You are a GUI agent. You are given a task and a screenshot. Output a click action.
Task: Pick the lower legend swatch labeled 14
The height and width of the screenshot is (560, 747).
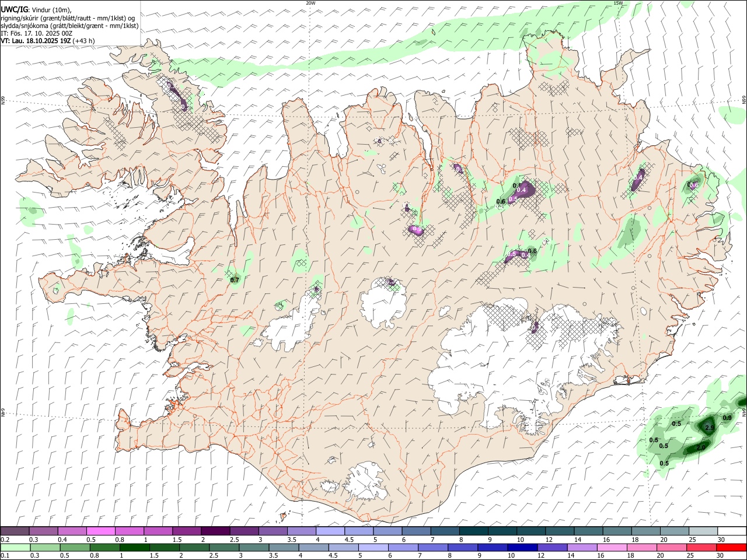pos(581,547)
